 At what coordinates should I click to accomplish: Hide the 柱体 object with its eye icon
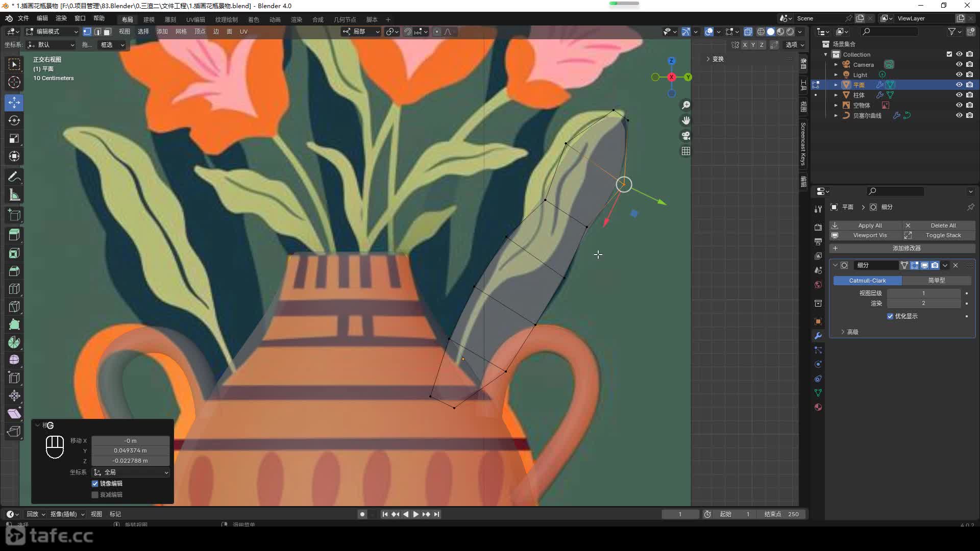point(959,95)
